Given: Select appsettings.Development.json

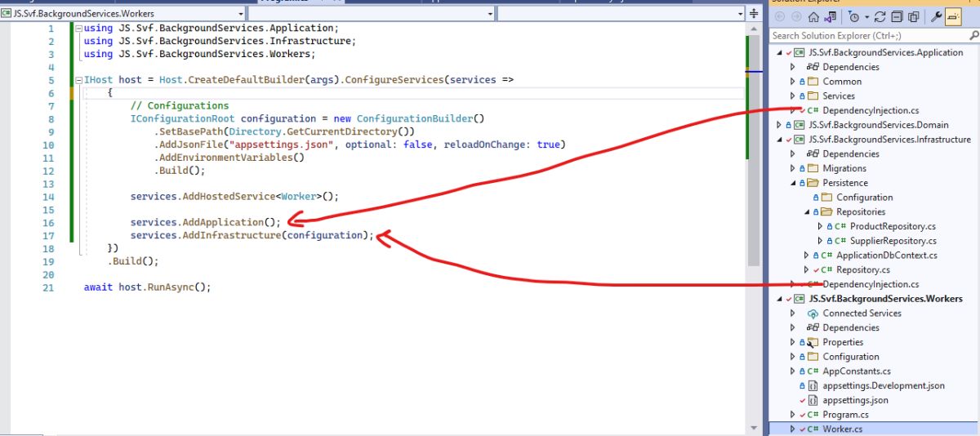Looking at the screenshot, I should (884, 386).
